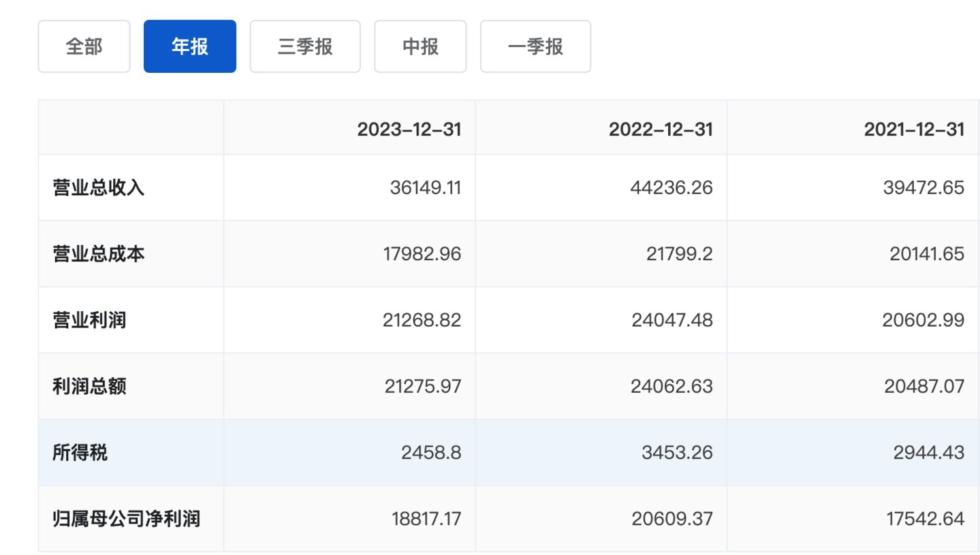
Task: Select the 利润总额 row label
Action: [x=87, y=386]
